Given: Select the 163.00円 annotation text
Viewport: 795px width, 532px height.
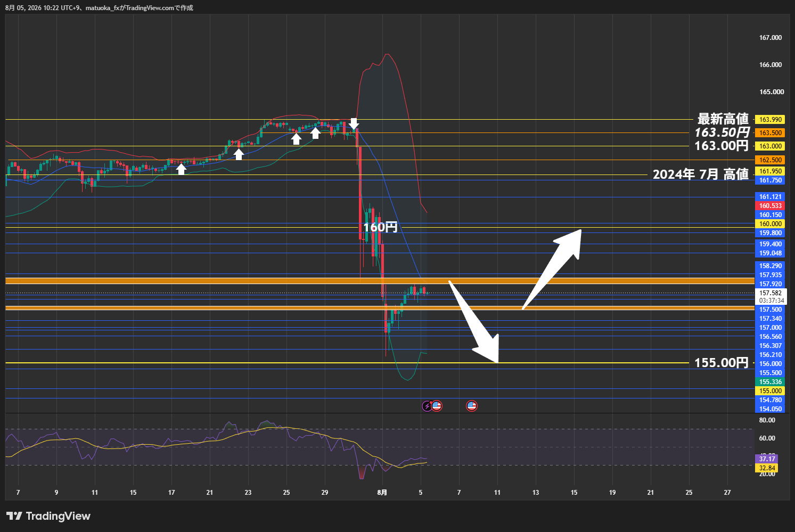Looking at the screenshot, I should pyautogui.click(x=722, y=146).
